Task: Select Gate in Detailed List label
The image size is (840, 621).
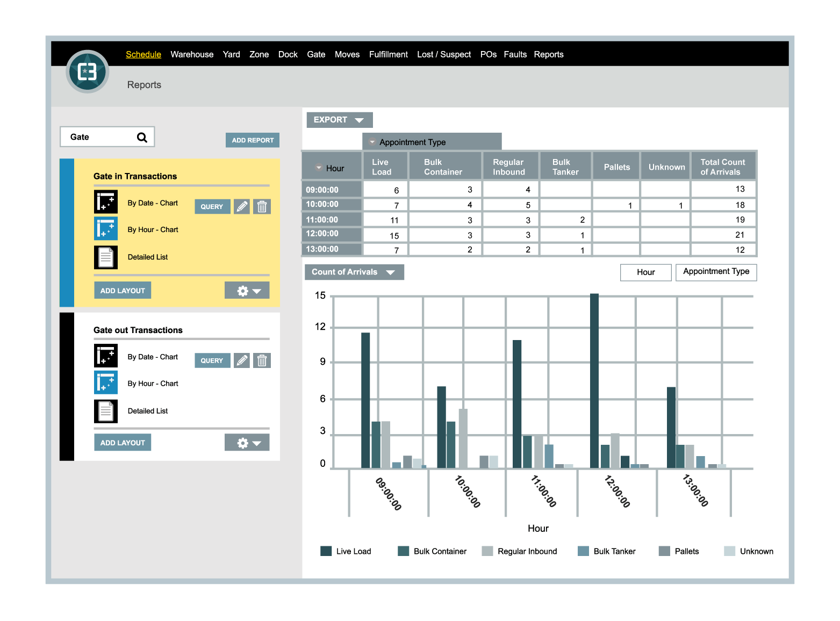Action: [x=148, y=257]
